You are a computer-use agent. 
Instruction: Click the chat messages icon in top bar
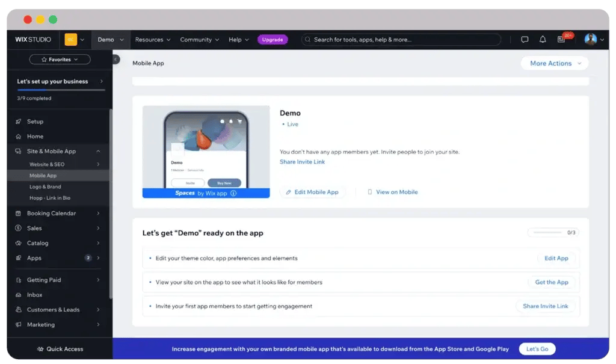click(x=525, y=40)
